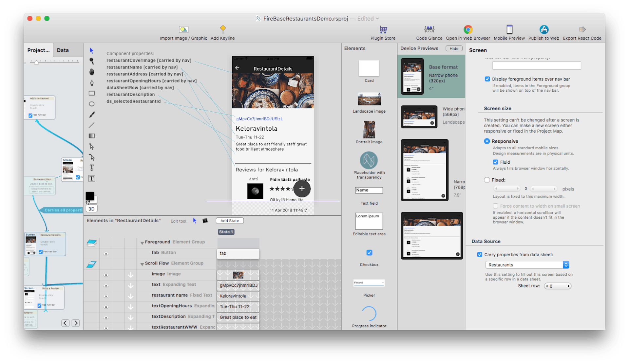Collapse the Scroll Flow element group

point(142,263)
